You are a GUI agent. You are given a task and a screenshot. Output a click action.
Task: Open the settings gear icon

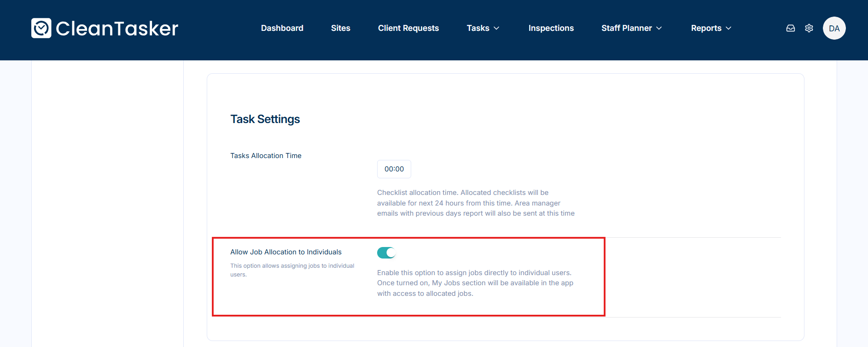click(809, 28)
